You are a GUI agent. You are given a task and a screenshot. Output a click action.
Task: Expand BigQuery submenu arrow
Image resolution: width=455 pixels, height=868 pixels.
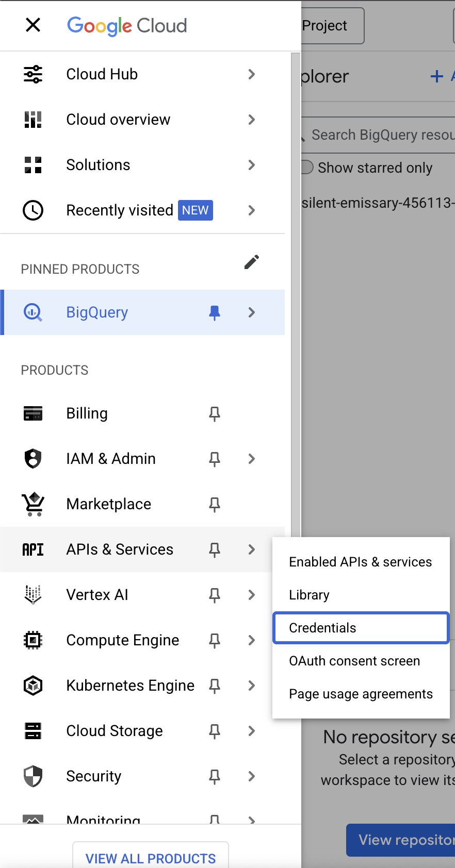pyautogui.click(x=252, y=312)
